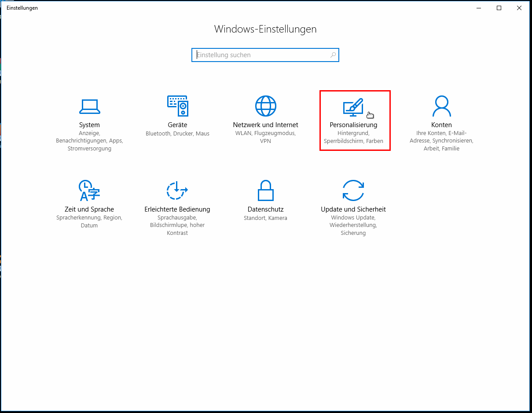Open the Erleichterte Bedienung dashed-circle icon
The width and height of the screenshot is (532, 413).
pos(177,190)
